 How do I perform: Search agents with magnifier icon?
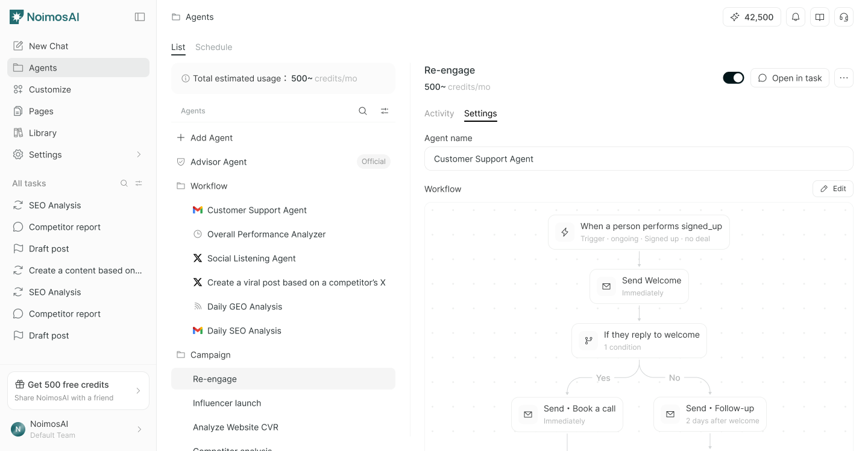(363, 111)
